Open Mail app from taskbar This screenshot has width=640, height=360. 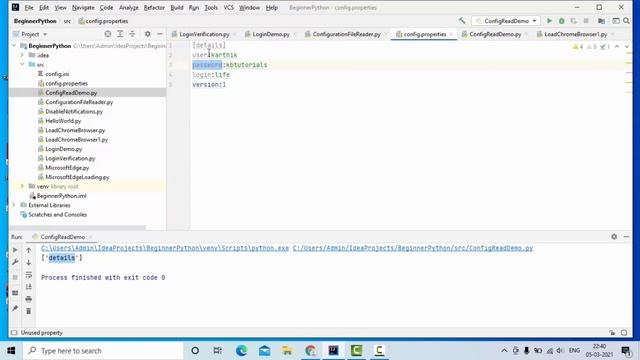tap(264, 351)
